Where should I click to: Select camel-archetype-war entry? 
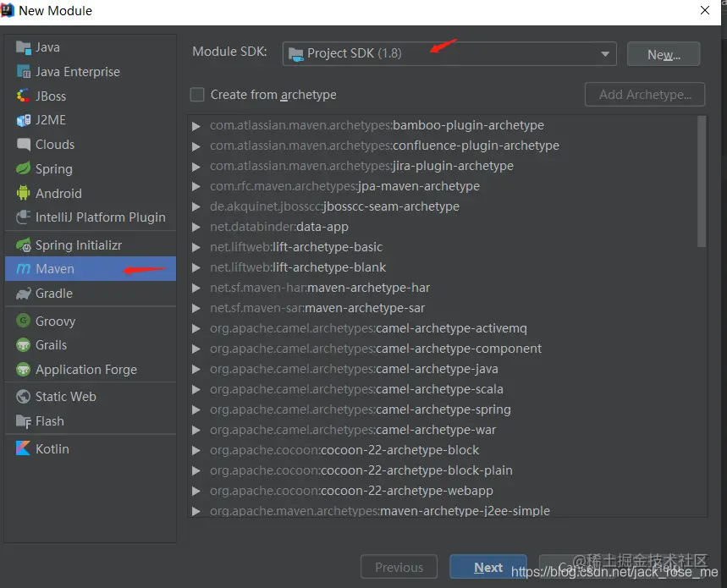coord(353,430)
